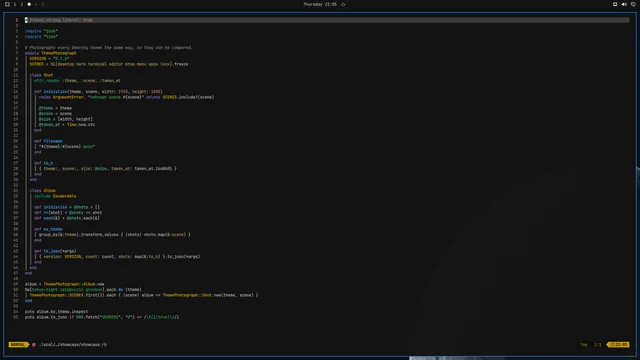Switch to workspace 5

pos(42,4)
